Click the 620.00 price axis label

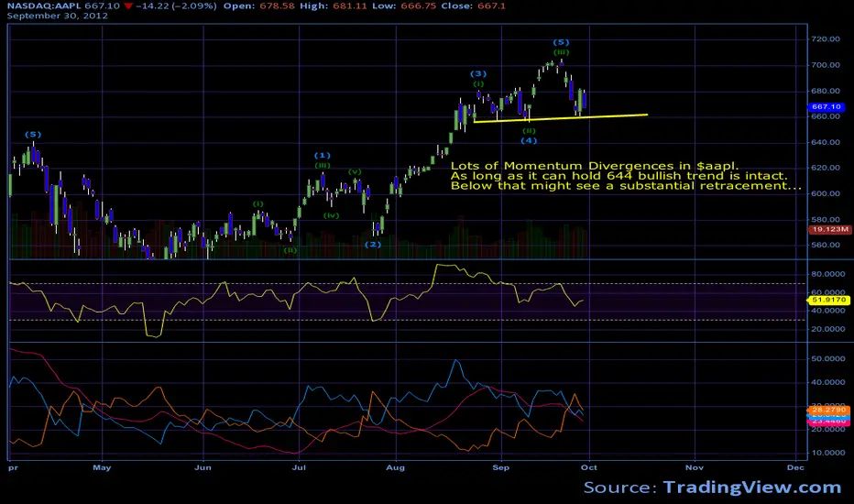(826, 168)
